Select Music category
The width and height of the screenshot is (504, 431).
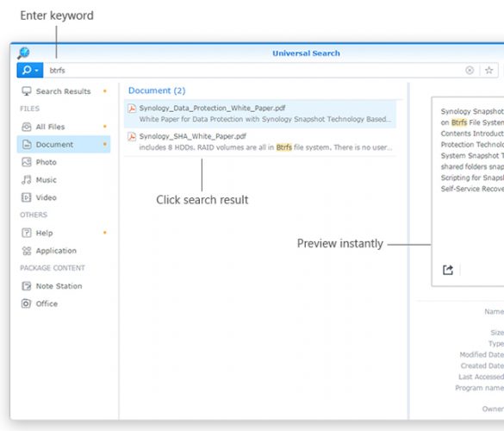coord(63,180)
